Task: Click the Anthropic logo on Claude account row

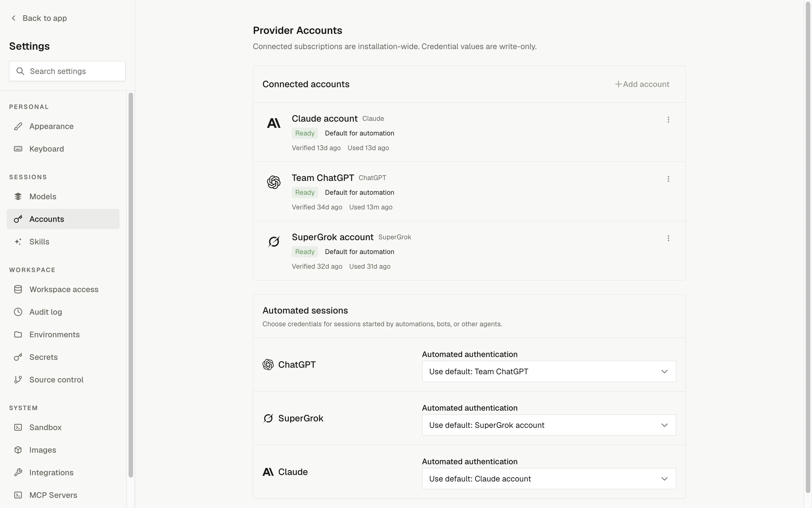Action: (x=273, y=123)
